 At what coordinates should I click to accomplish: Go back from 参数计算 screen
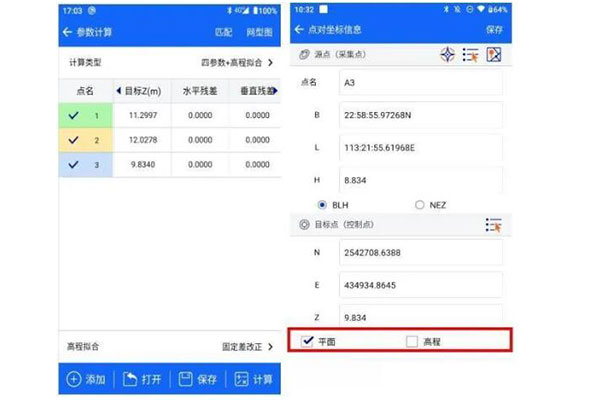[67, 32]
